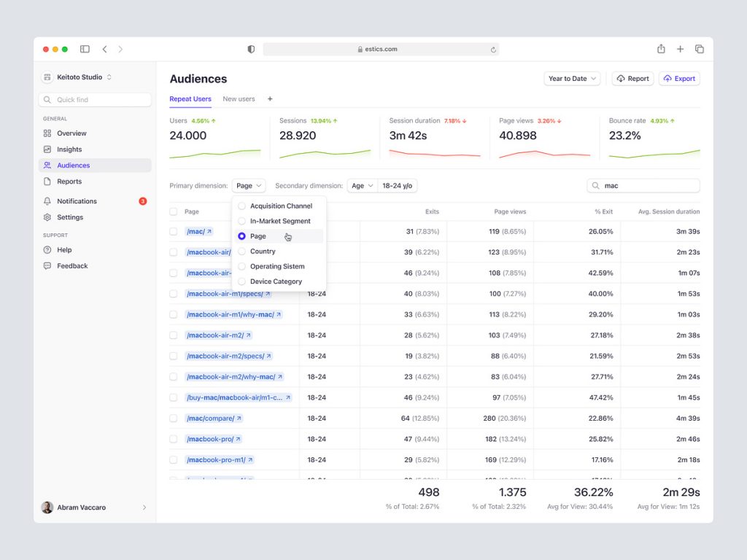Open Insights from the sidebar
The width and height of the screenshot is (747, 560).
(x=69, y=149)
